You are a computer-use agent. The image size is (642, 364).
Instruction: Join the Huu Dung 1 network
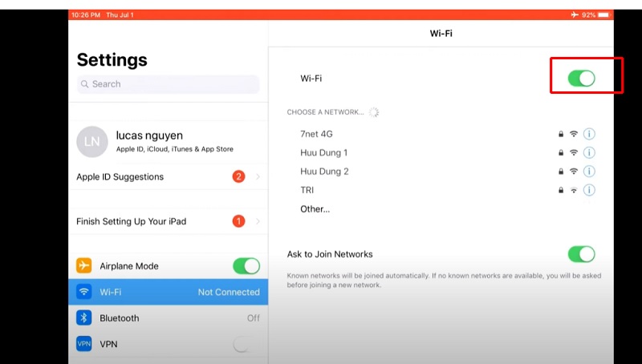click(x=324, y=152)
